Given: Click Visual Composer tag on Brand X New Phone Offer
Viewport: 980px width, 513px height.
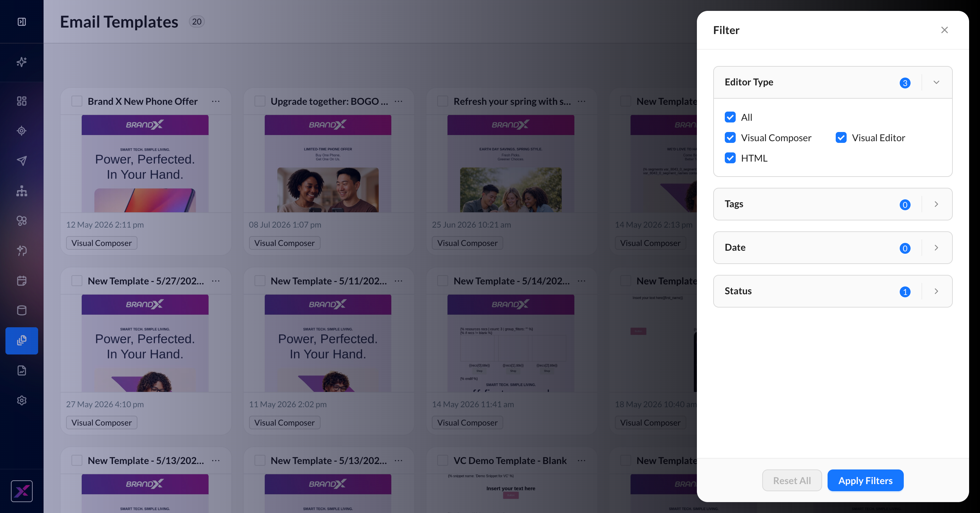Looking at the screenshot, I should pos(102,243).
